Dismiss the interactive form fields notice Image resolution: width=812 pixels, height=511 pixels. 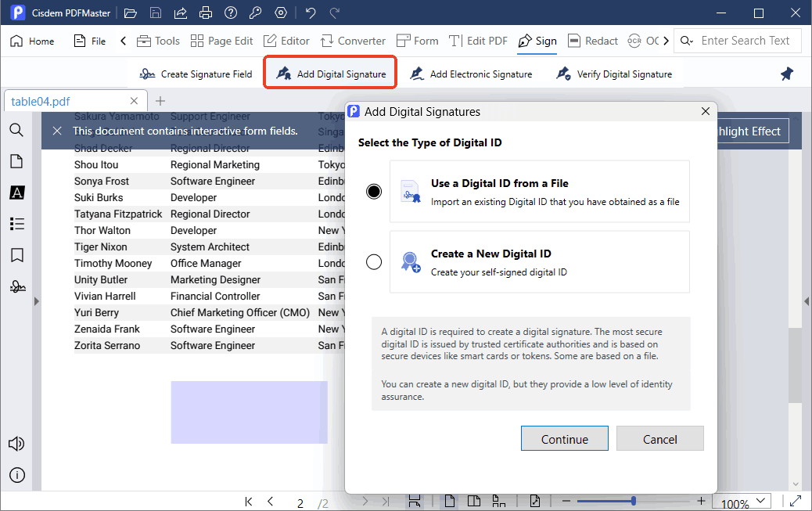pos(57,131)
